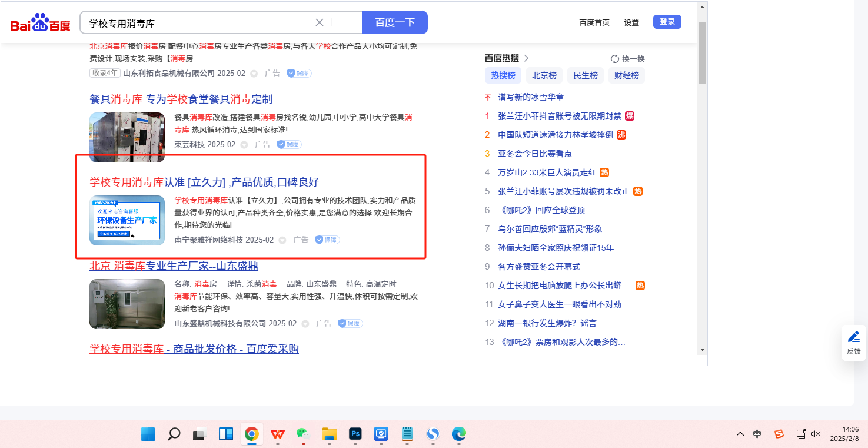Click the page's vertical scrollbar thumb
This screenshot has width=868, height=448.
[x=702, y=53]
